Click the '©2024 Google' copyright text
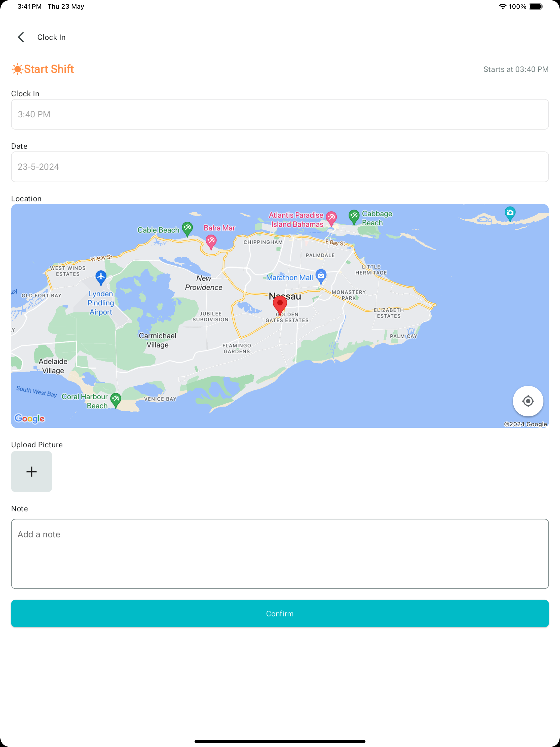 [x=525, y=424]
